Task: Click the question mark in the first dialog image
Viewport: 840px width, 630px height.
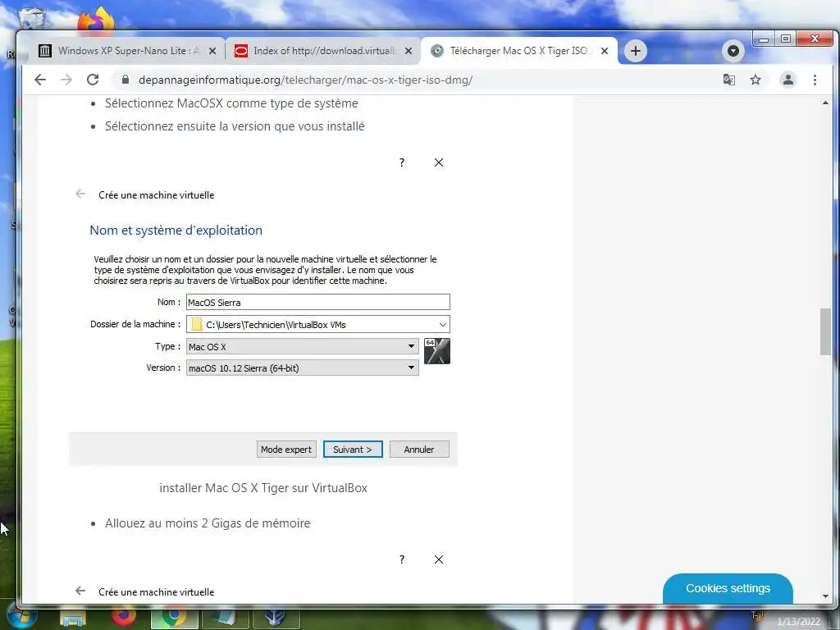Action: 402,163
